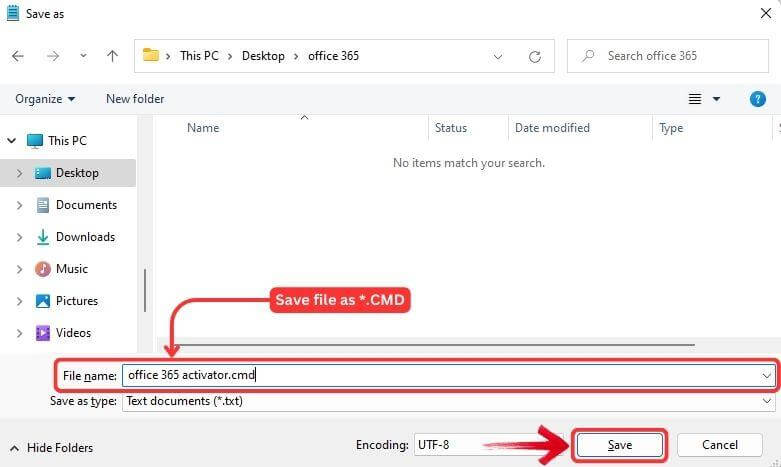
Task: Open the Organize menu
Action: [x=45, y=99]
